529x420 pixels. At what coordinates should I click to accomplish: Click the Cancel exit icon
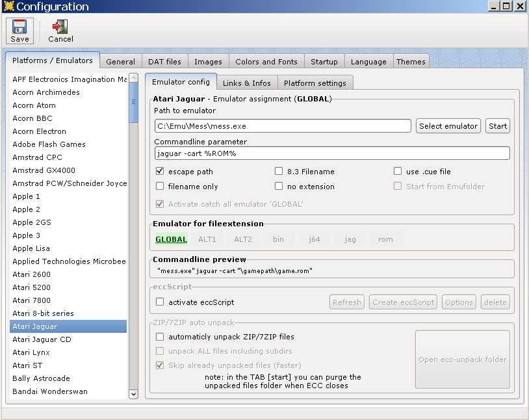coord(60,27)
